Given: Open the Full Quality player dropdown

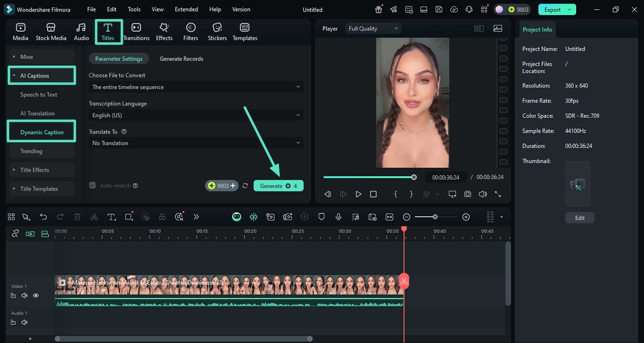Looking at the screenshot, I should click(373, 29).
